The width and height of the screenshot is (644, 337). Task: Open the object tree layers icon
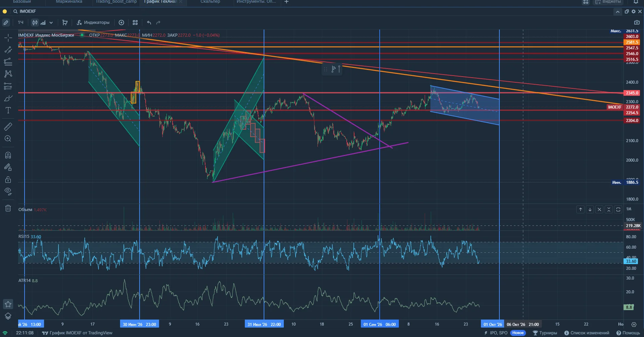(8, 316)
